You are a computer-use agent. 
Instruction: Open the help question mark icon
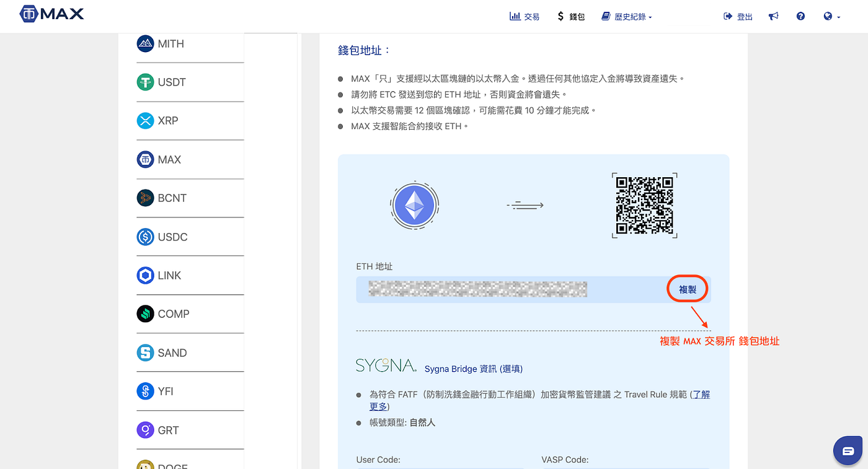click(x=800, y=17)
